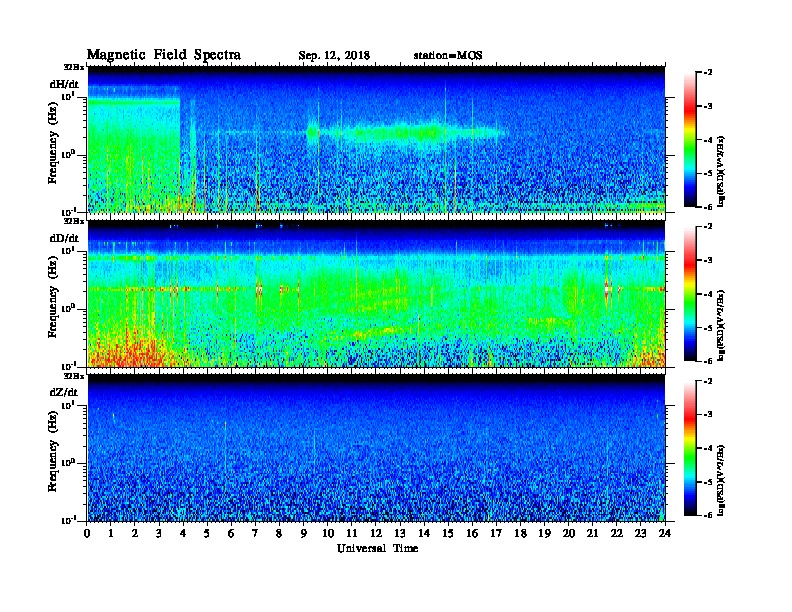
Task: Click "Frequency (Hz)" label of dH/dt panel
Action: click(53, 143)
